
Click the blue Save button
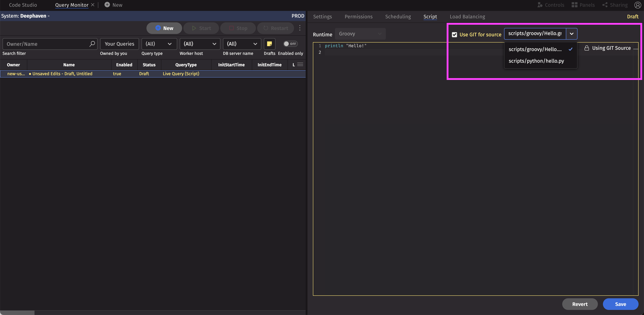click(620, 304)
